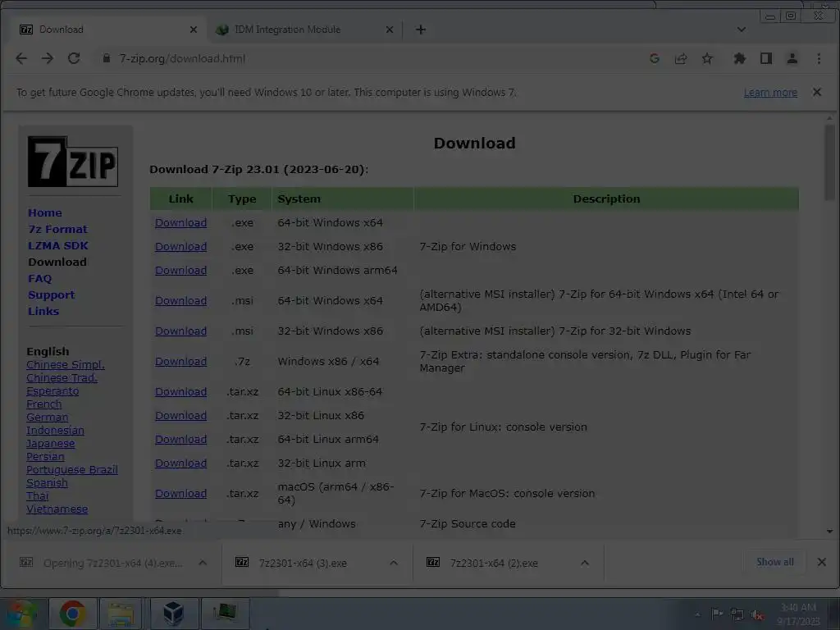Open the Home sidebar link
The width and height of the screenshot is (840, 630).
pos(45,212)
